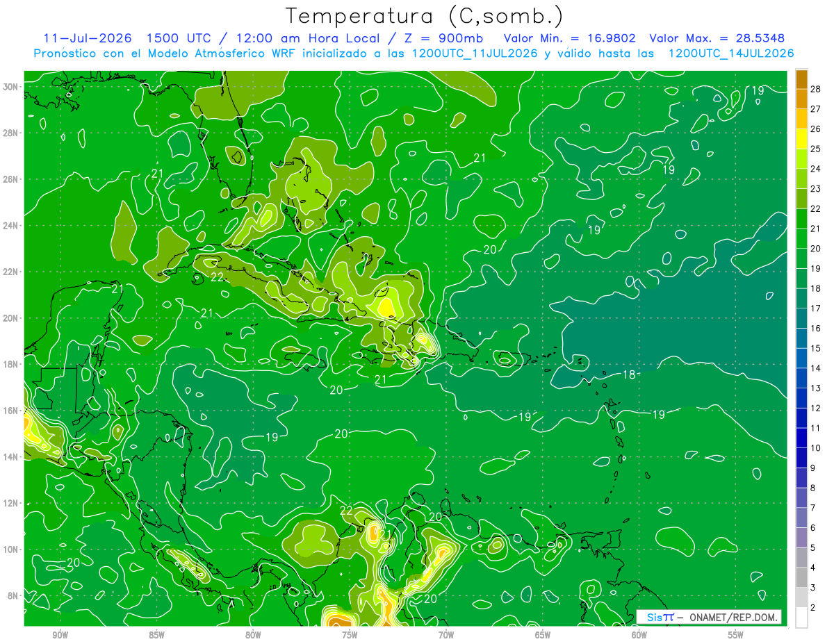The height and width of the screenshot is (644, 834).
Task: Click the 12N latitude axis label
Action: pyautogui.click(x=11, y=503)
